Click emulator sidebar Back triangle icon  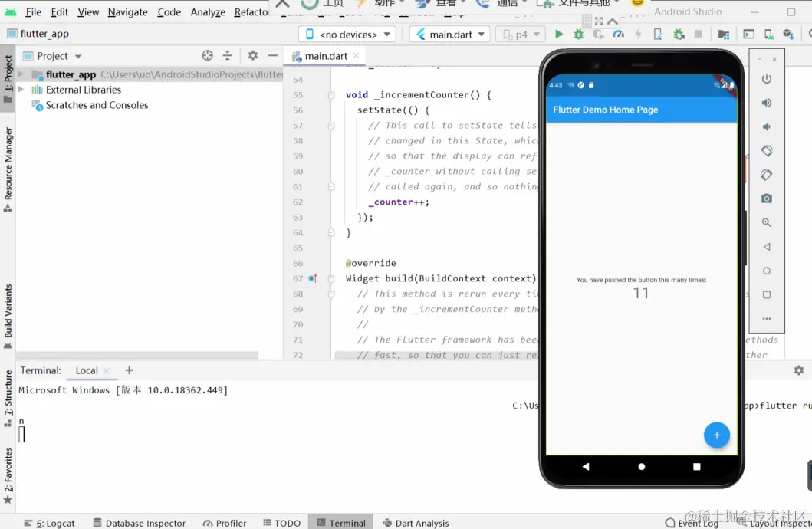(x=767, y=247)
